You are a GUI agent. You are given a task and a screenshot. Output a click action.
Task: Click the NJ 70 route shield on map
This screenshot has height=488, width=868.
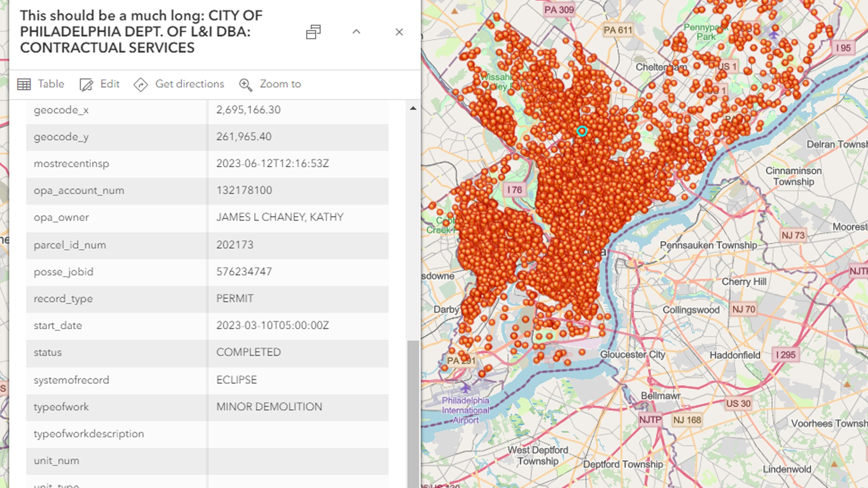[744, 309]
